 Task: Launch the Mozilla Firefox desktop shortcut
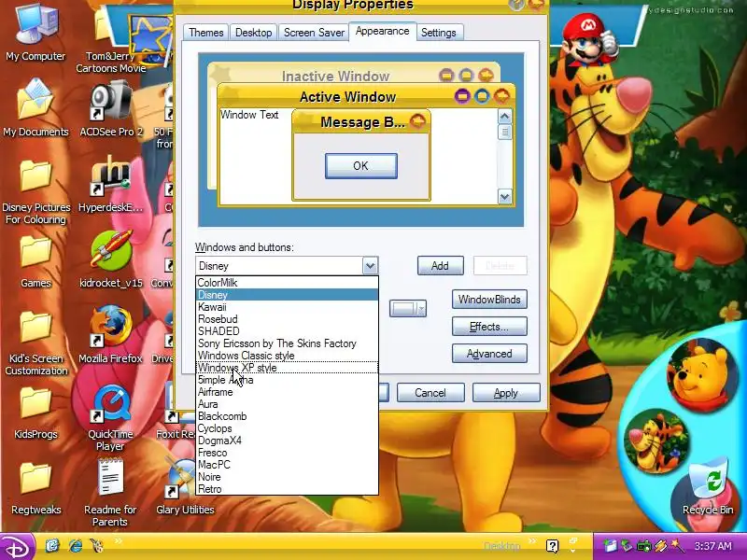[110, 335]
